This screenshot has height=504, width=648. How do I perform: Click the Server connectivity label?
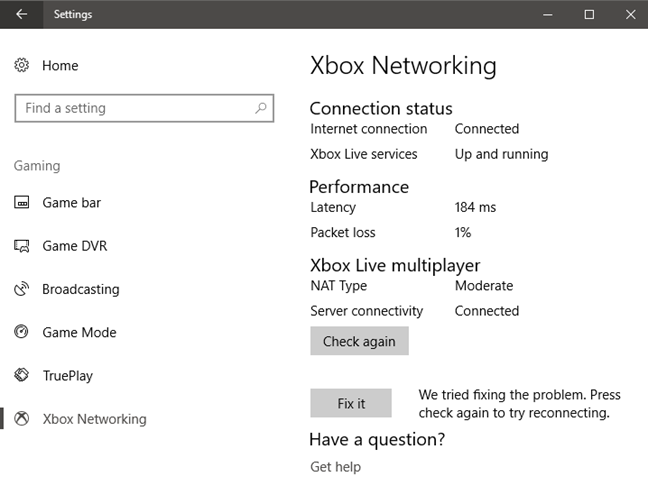(x=367, y=311)
